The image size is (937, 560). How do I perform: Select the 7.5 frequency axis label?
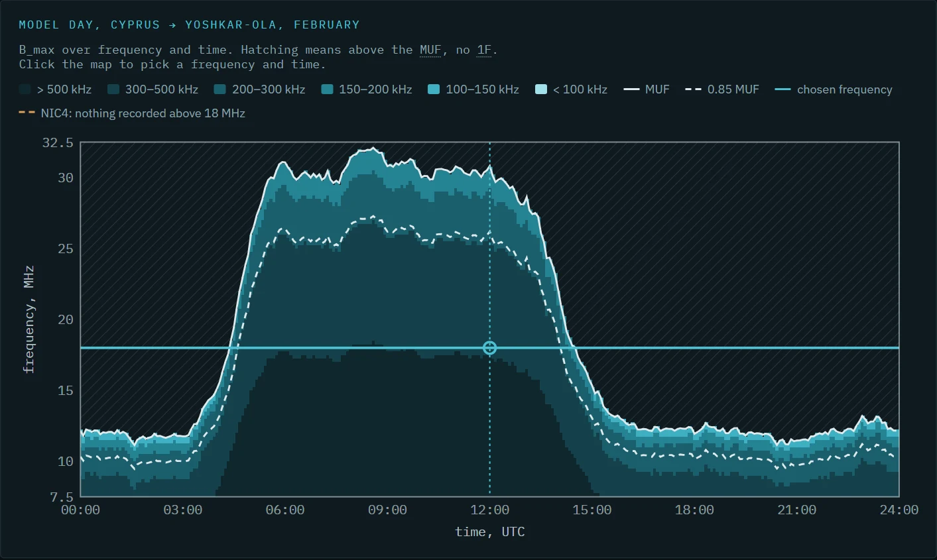click(x=62, y=496)
